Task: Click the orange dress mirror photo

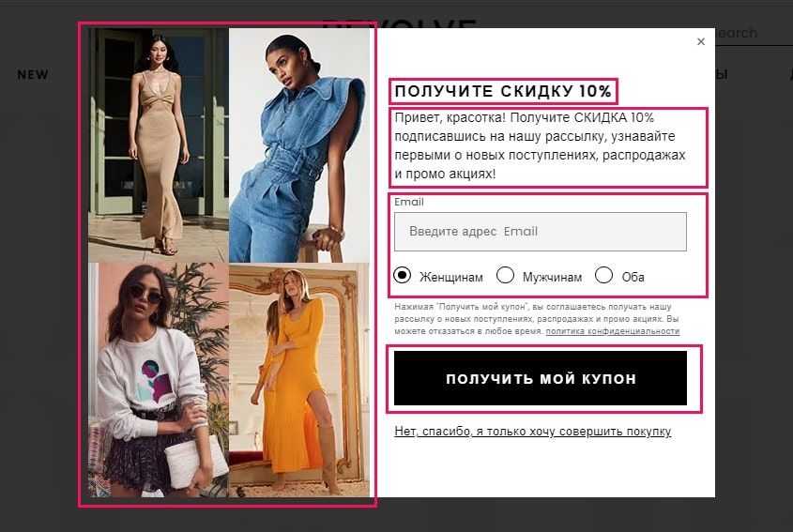Action: pyautogui.click(x=299, y=380)
